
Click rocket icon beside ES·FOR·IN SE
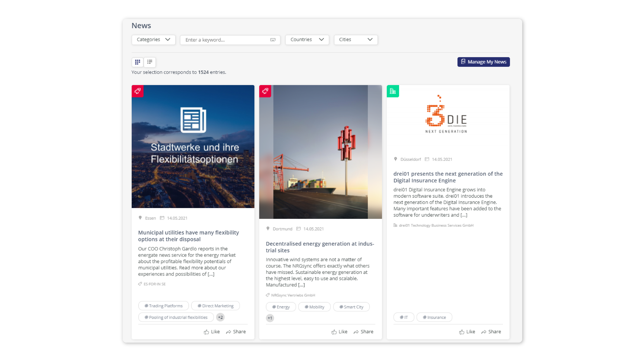coord(140,284)
